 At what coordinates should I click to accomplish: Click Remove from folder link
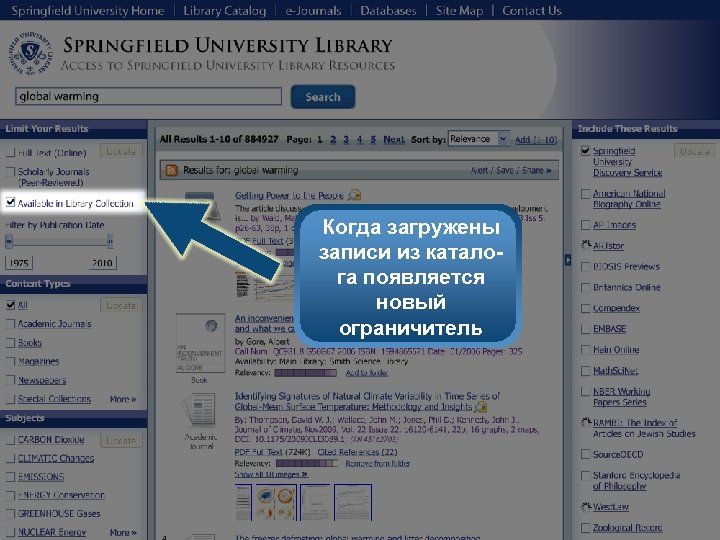coord(377,463)
